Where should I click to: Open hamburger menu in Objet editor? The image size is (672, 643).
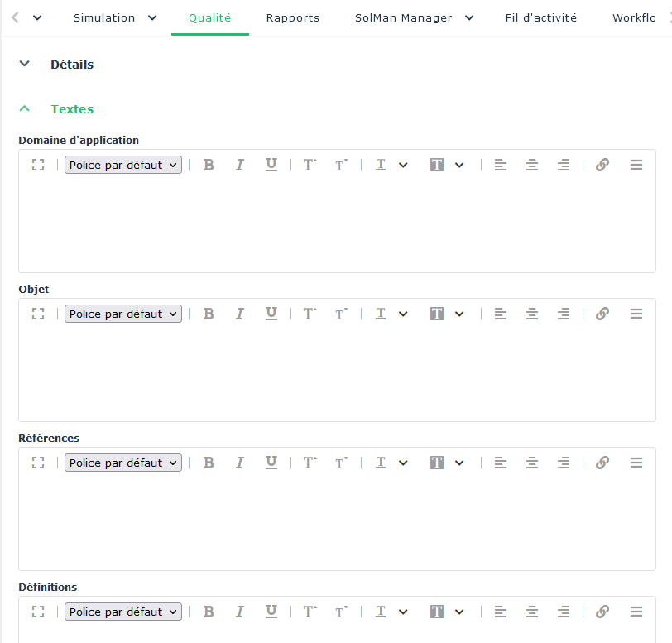tap(636, 314)
